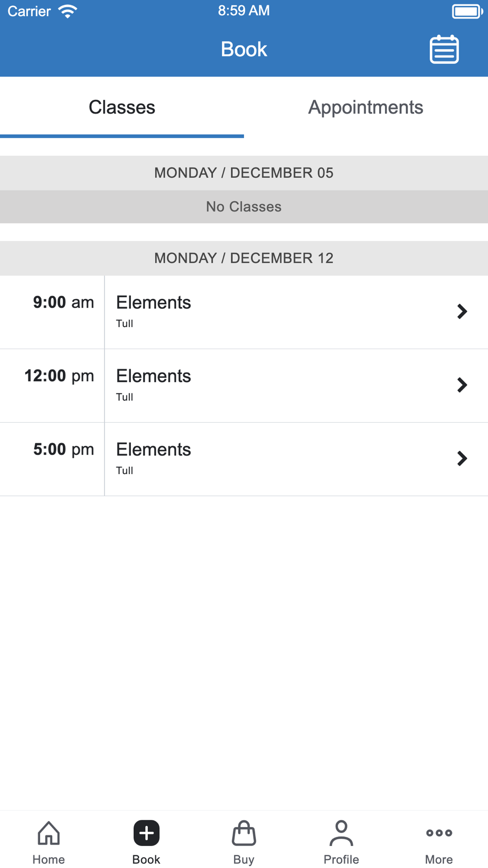488x868 pixels.
Task: Tap the 5:00 pm time label
Action: (63, 450)
